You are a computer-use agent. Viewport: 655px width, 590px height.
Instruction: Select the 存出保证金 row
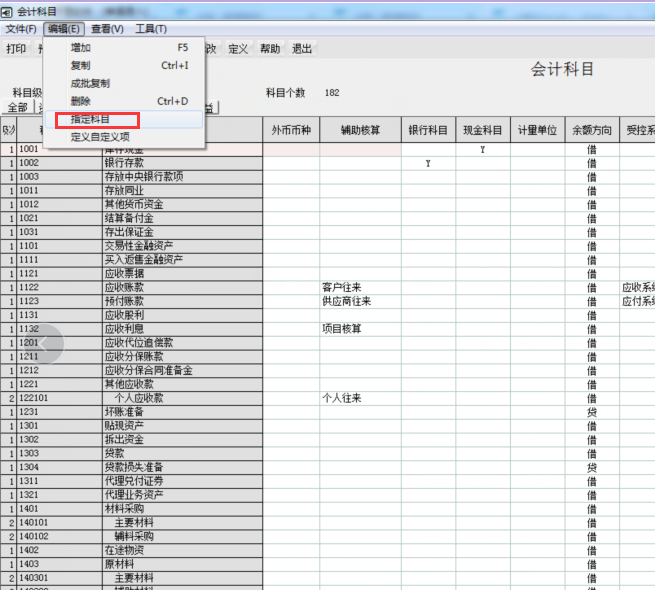(x=182, y=232)
